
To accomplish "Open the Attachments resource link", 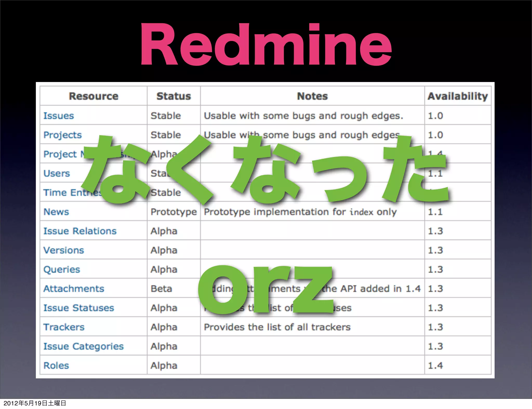I will coord(74,289).
